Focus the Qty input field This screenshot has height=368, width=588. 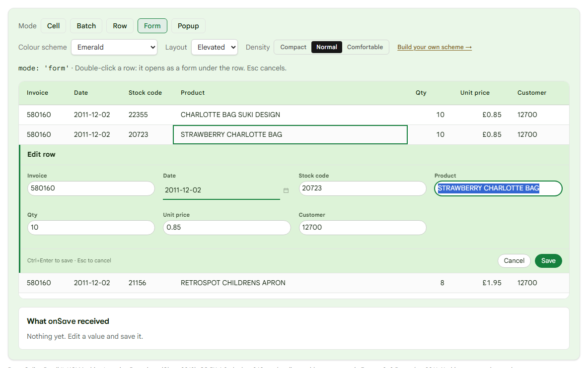tap(91, 228)
